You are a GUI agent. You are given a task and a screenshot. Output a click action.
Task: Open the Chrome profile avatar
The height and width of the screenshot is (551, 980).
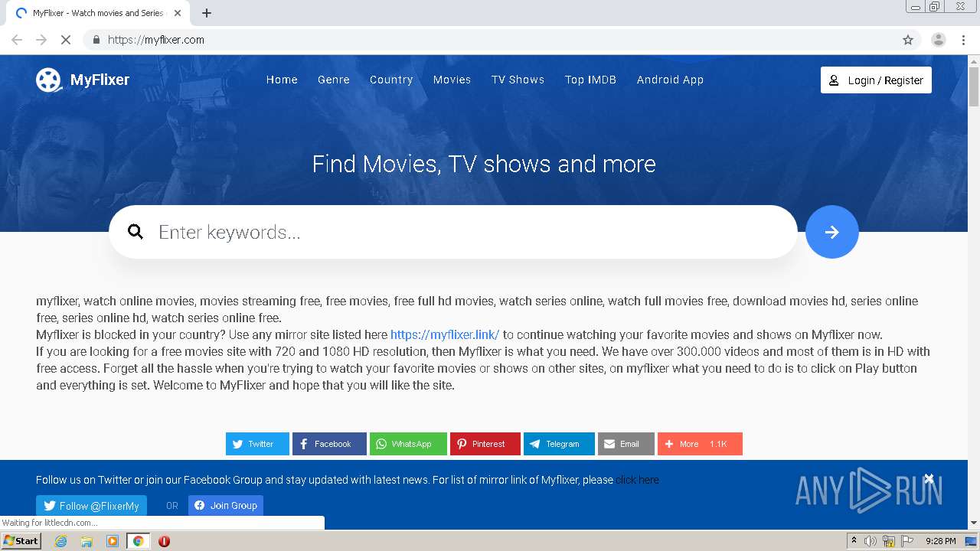(939, 40)
